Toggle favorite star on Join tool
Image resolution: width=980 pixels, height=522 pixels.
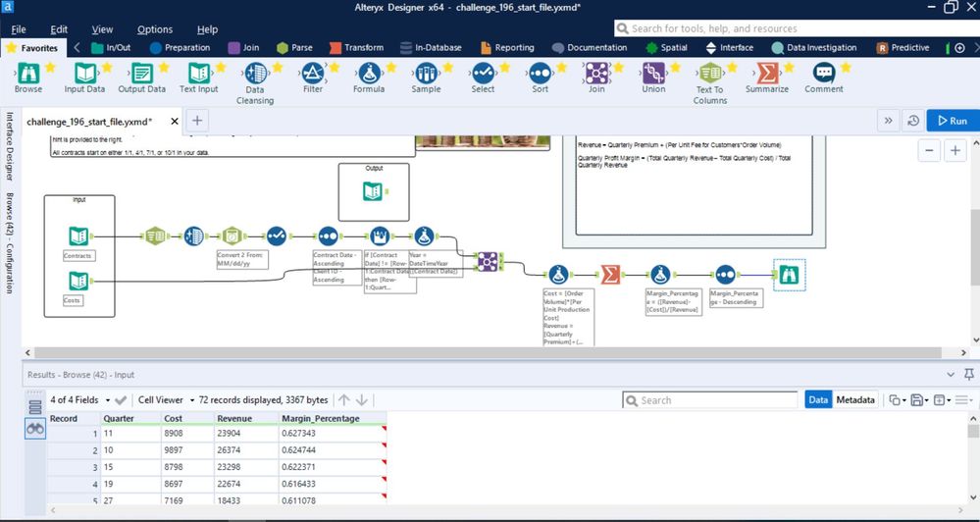[619, 67]
